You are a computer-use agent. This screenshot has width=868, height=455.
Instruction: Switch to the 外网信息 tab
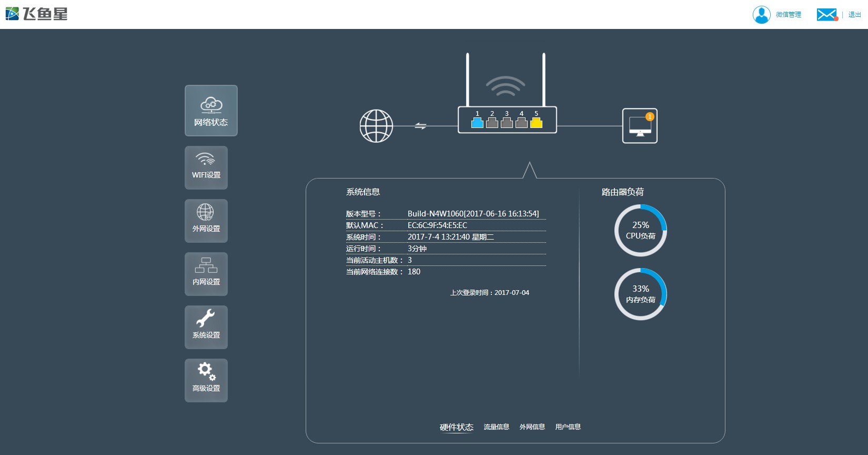[x=532, y=427]
